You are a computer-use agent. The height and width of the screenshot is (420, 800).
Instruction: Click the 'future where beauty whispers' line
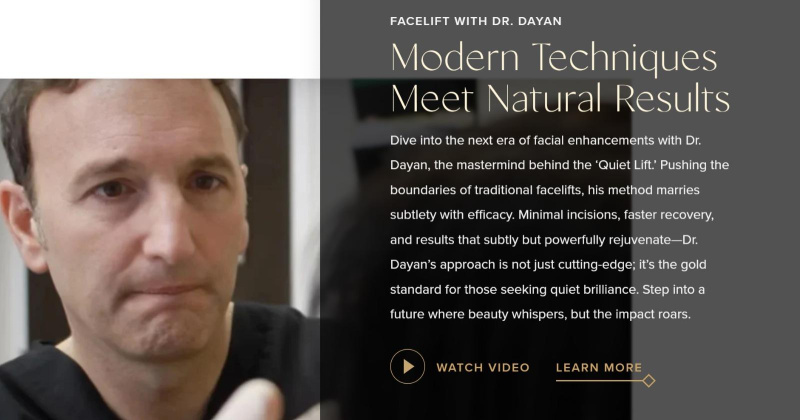pyautogui.click(x=478, y=314)
